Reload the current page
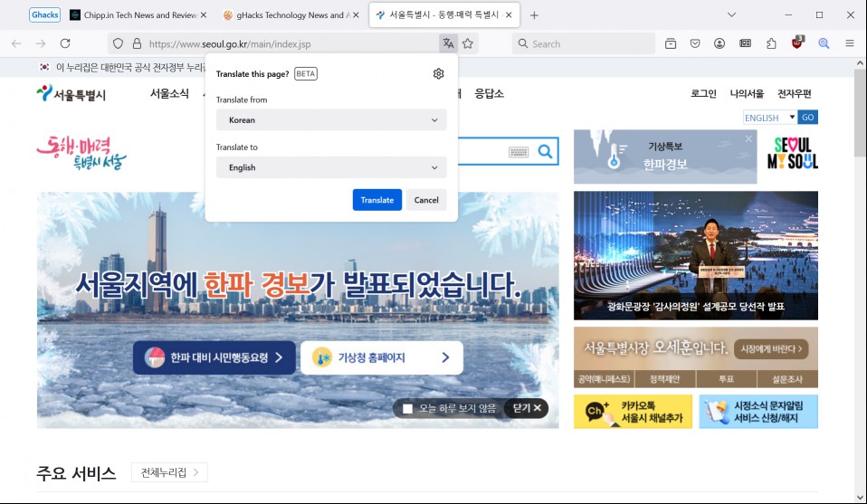The height and width of the screenshot is (504, 867). click(x=65, y=43)
